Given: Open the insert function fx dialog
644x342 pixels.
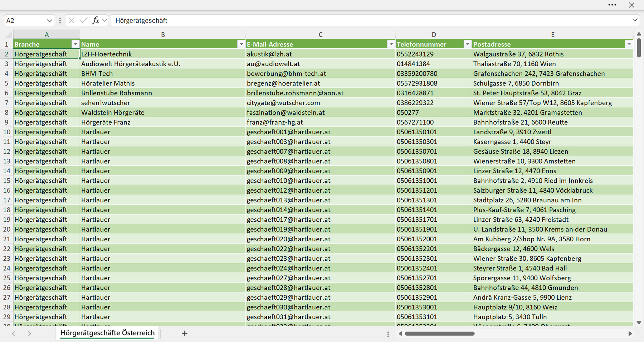Looking at the screenshot, I should (x=96, y=20).
